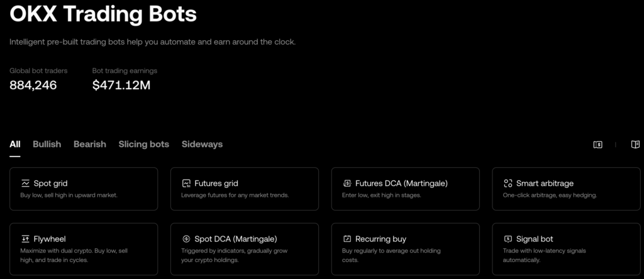Switch to the Bearish tab
644x279 pixels.
[x=90, y=145]
